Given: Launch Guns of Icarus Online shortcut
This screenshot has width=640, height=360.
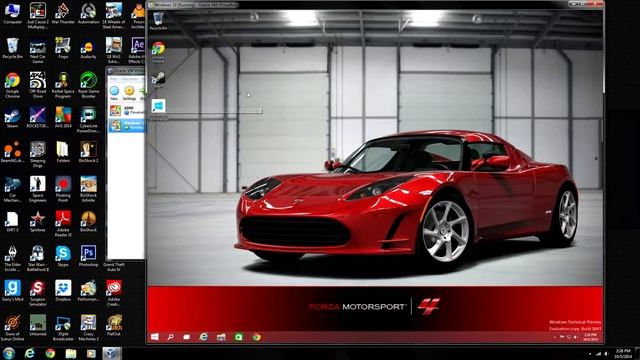Looking at the screenshot, I should (12, 327).
